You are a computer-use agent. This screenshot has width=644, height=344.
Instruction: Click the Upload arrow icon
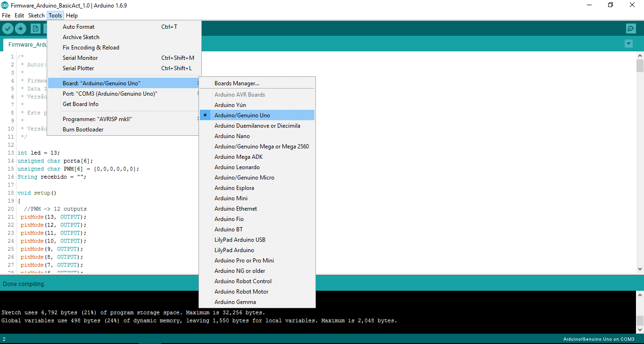[x=20, y=29]
